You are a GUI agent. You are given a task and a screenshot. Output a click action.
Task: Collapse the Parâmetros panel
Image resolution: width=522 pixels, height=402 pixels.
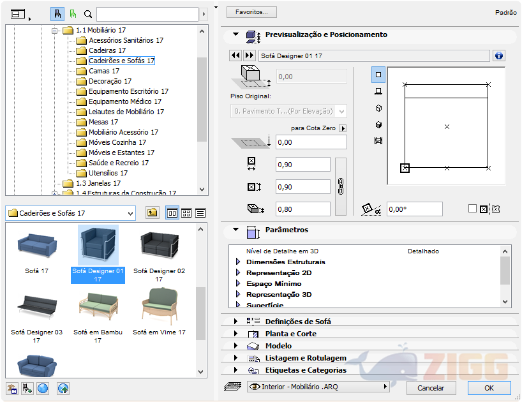(236, 229)
